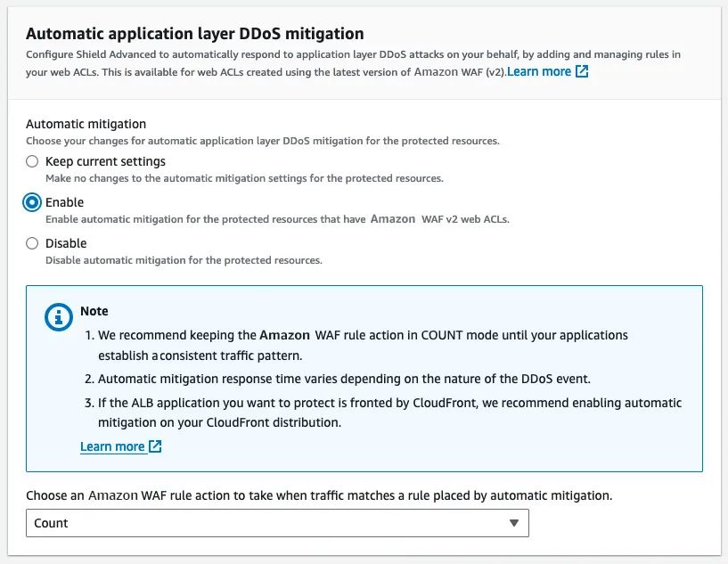The image size is (728, 564).
Task: Click the external link icon beside the header Learn more
Action: 582,71
